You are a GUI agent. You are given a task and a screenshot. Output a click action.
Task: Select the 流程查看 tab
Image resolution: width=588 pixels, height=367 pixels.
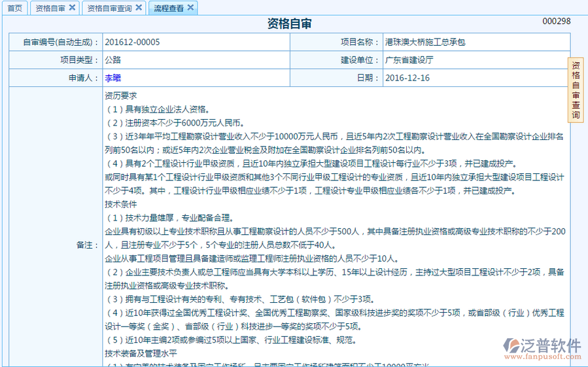tap(169, 9)
